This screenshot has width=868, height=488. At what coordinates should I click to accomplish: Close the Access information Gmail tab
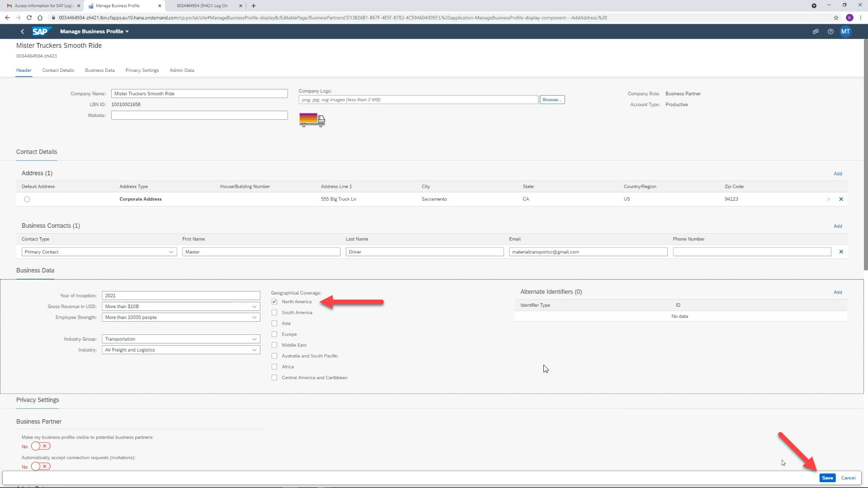point(79,6)
